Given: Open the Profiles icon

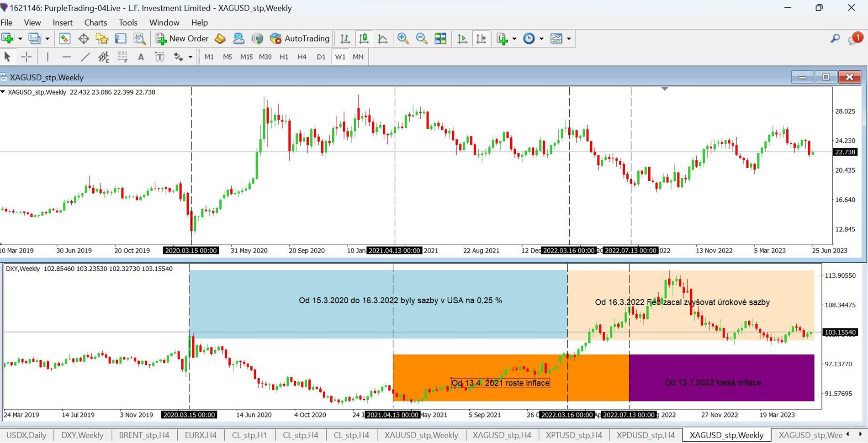Looking at the screenshot, I should coord(34,39).
